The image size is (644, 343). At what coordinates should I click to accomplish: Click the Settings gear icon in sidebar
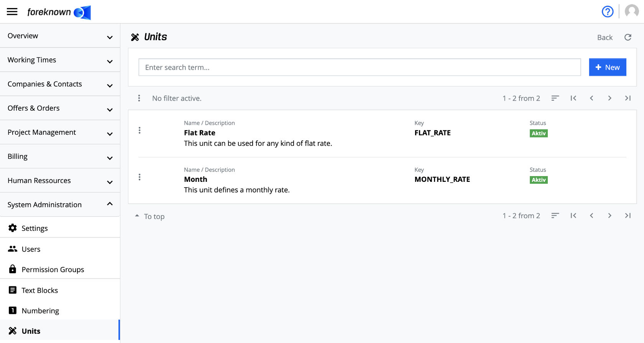[x=13, y=228]
